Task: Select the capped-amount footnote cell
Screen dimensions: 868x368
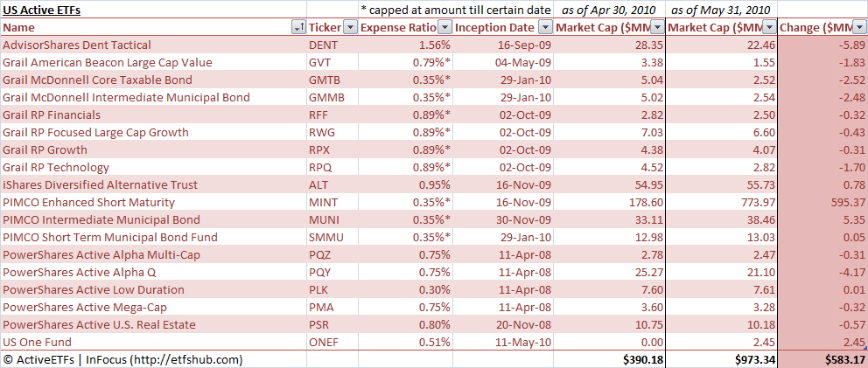Action: 456,10
